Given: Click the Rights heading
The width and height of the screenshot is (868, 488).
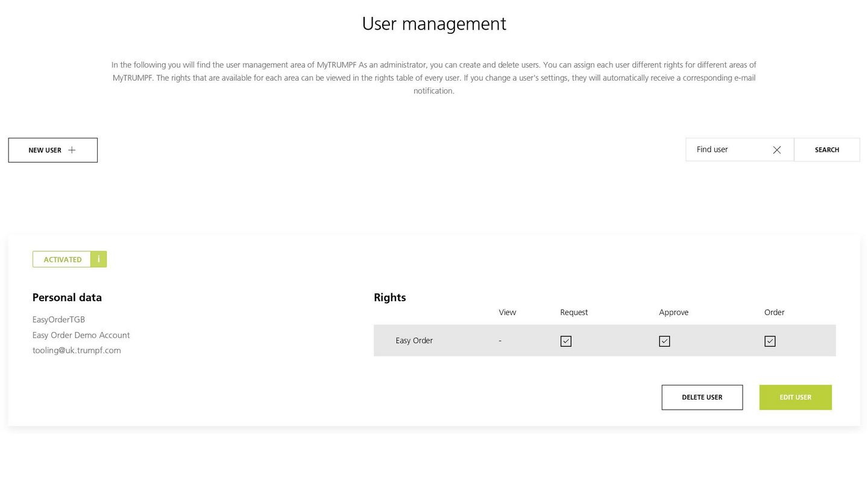Looking at the screenshot, I should pyautogui.click(x=390, y=297).
